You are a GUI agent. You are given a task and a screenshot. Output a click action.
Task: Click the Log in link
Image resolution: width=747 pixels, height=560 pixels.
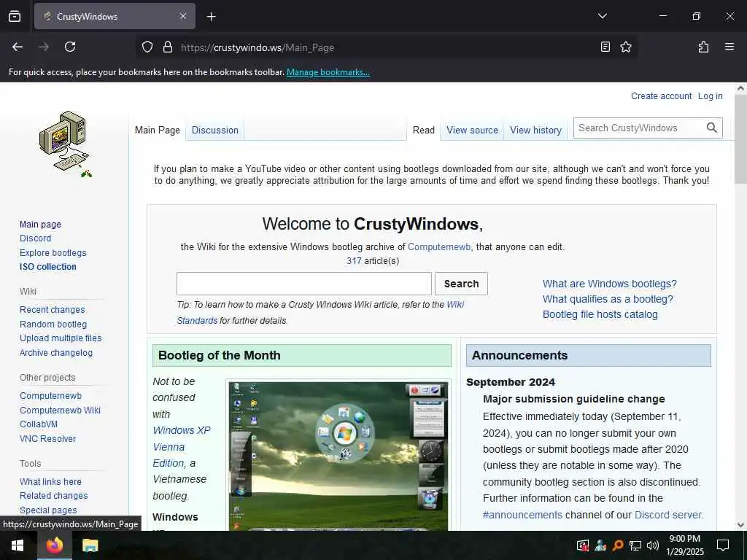click(x=710, y=96)
